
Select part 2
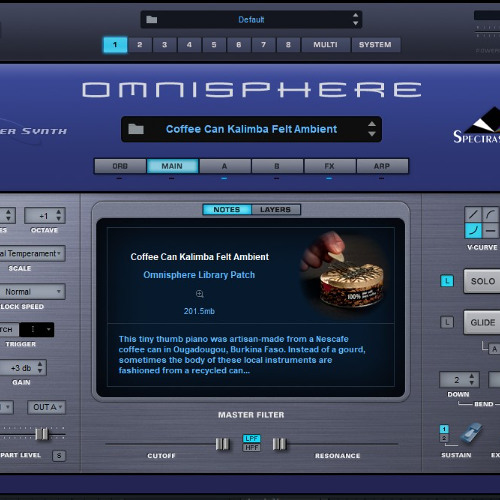click(140, 45)
